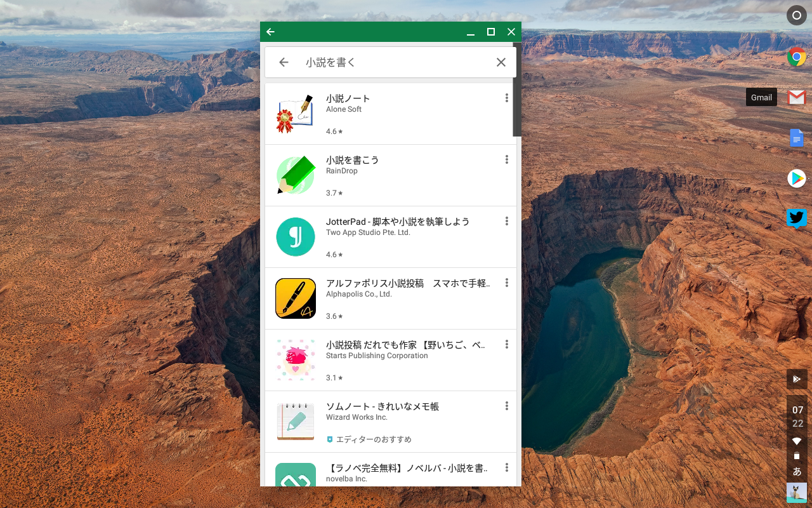The height and width of the screenshot is (508, 812).
Task: Open 小説を書こう app title
Action: 352,160
